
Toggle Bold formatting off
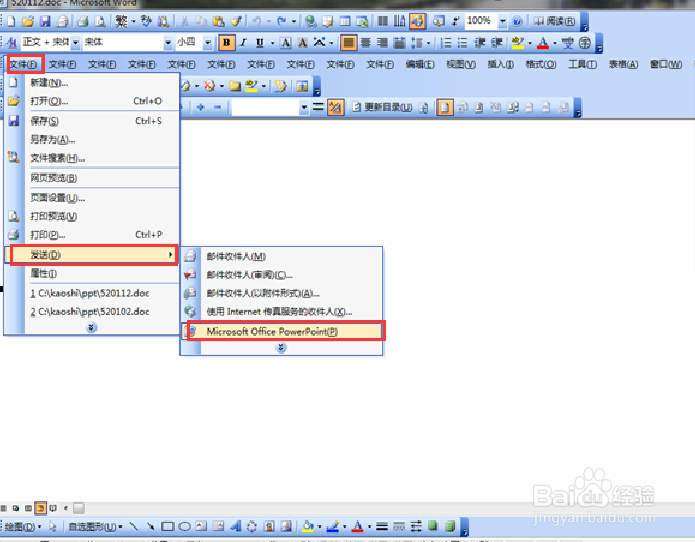tap(226, 43)
